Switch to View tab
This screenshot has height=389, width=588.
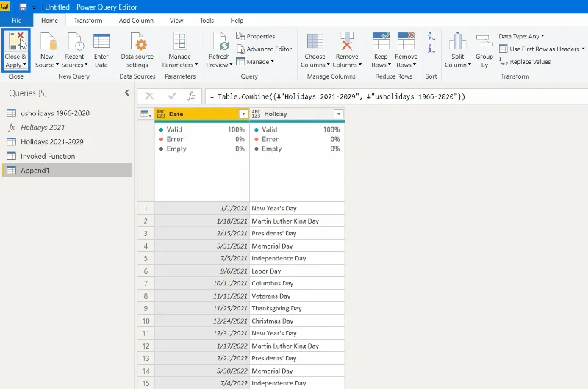[176, 21]
